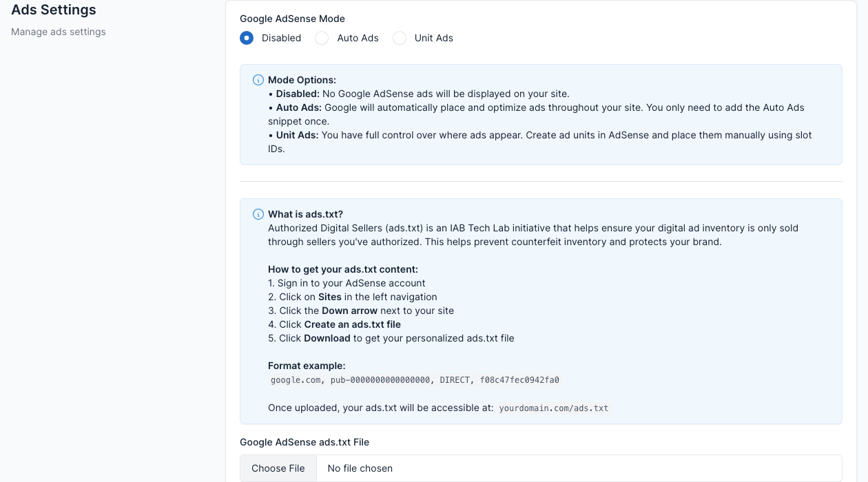Viewport: 868px width, 482px height.
Task: Click the 'Disabled:' description bullet
Action: (x=419, y=94)
